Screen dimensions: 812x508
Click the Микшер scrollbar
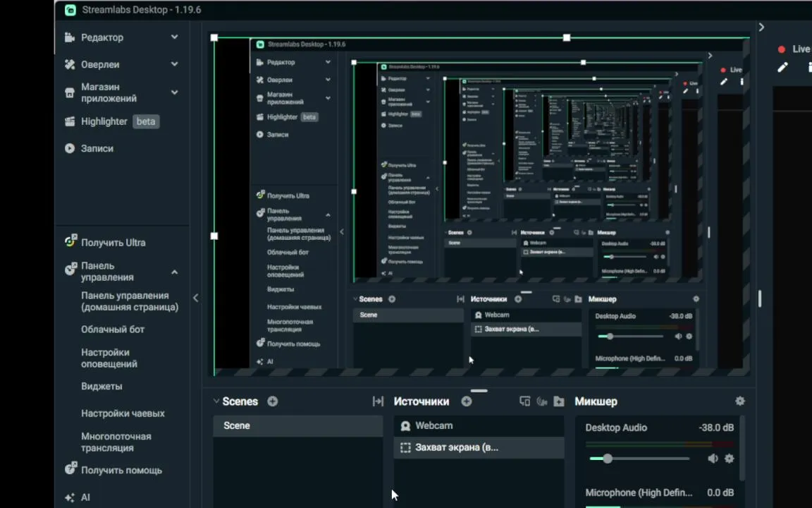coord(743,449)
